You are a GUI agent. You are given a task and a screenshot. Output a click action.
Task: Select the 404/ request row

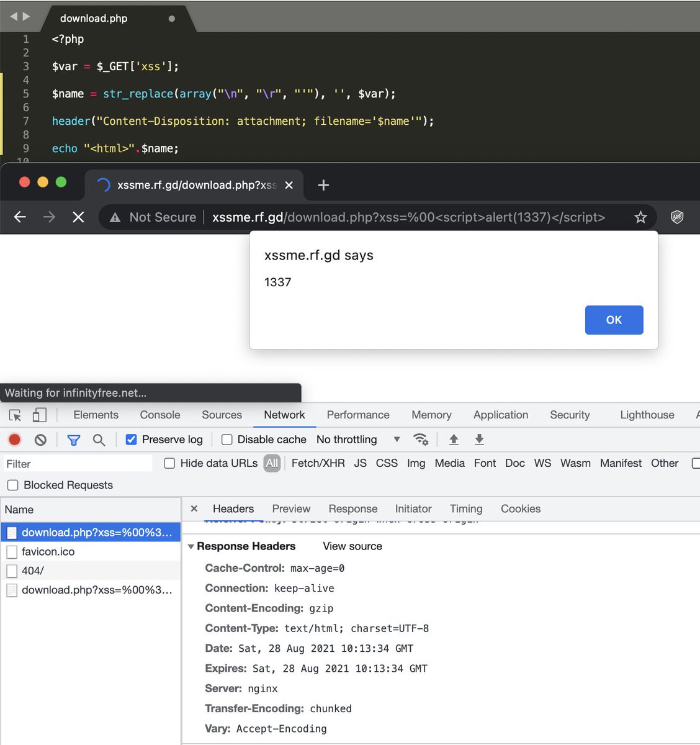click(x=91, y=571)
